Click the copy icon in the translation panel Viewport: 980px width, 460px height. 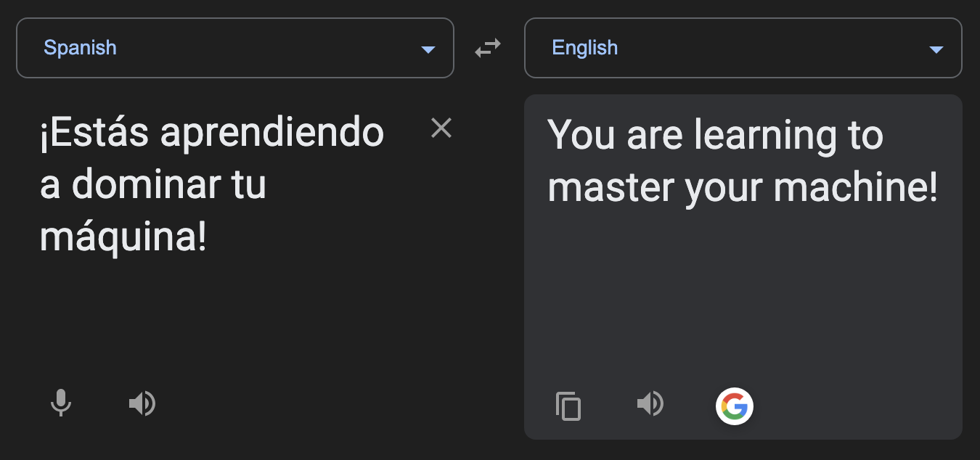point(568,406)
